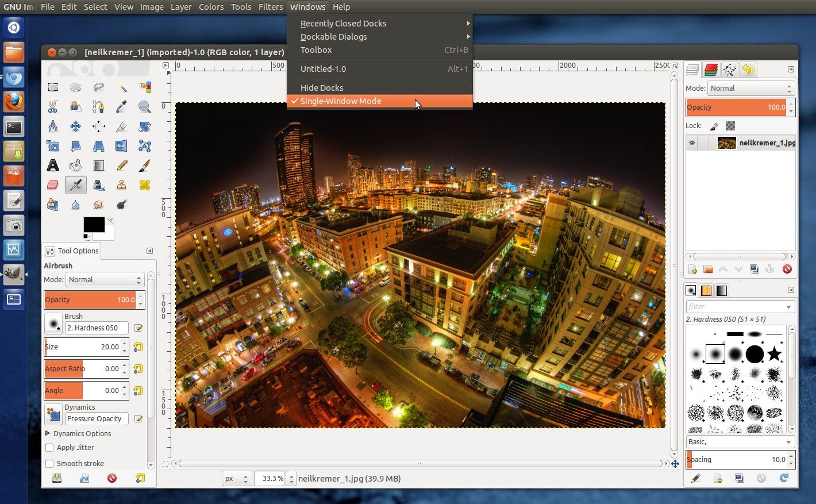Choose the Clone stamp tool
This screenshot has height=504, width=816.
click(x=121, y=184)
